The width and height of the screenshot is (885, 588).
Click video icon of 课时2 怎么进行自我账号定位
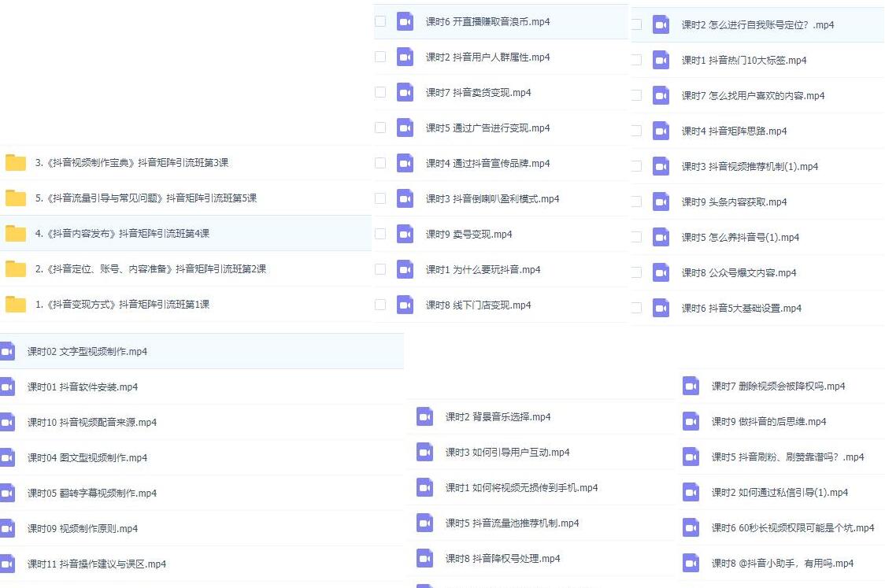[661, 25]
